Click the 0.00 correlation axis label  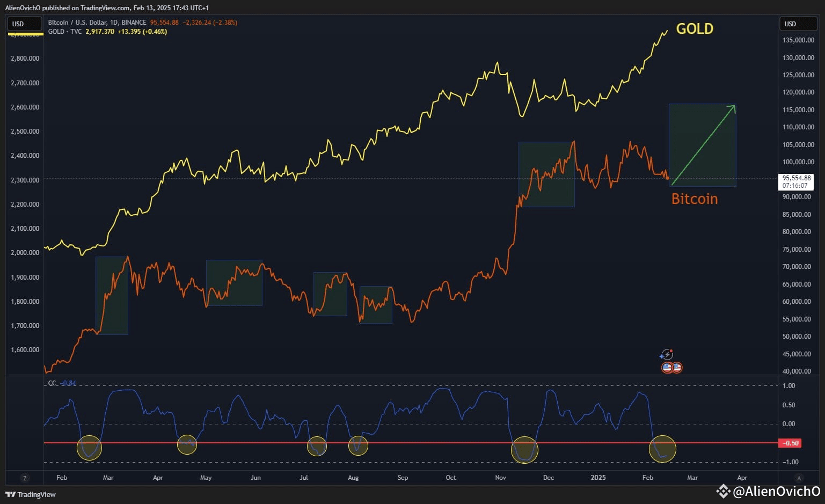point(789,424)
